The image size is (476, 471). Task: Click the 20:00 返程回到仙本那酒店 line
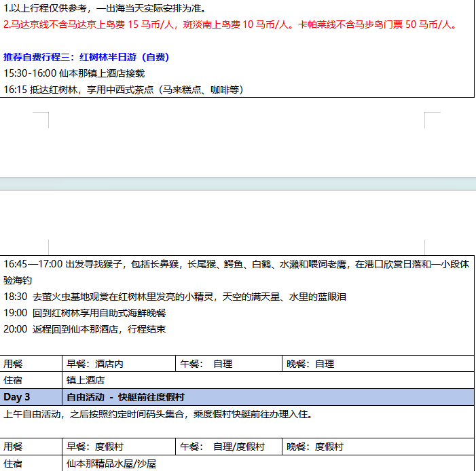pyautogui.click(x=85, y=330)
